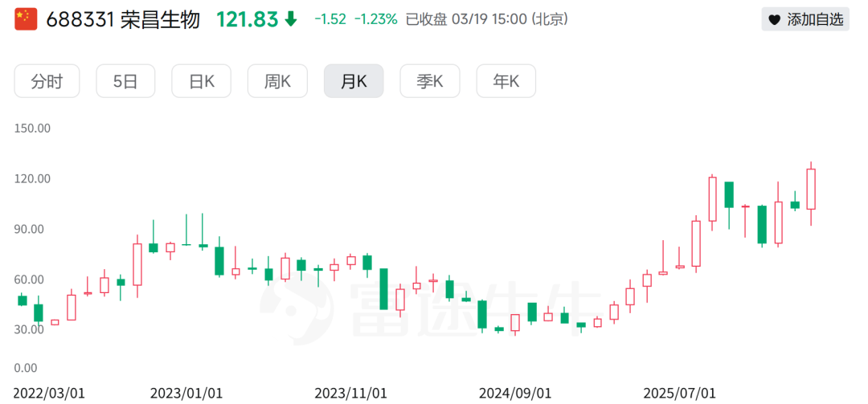Click the 150.00 price axis label
Image resolution: width=868 pixels, height=404 pixels.
[x=33, y=129]
